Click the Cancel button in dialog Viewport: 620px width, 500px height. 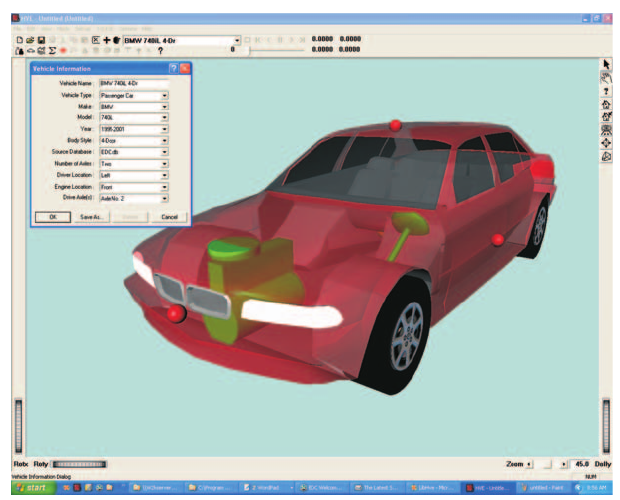tap(169, 217)
